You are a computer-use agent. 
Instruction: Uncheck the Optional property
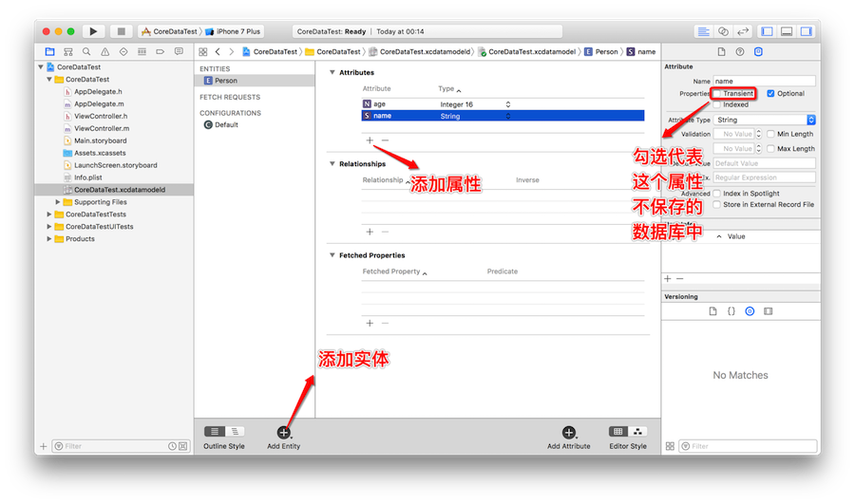point(770,94)
